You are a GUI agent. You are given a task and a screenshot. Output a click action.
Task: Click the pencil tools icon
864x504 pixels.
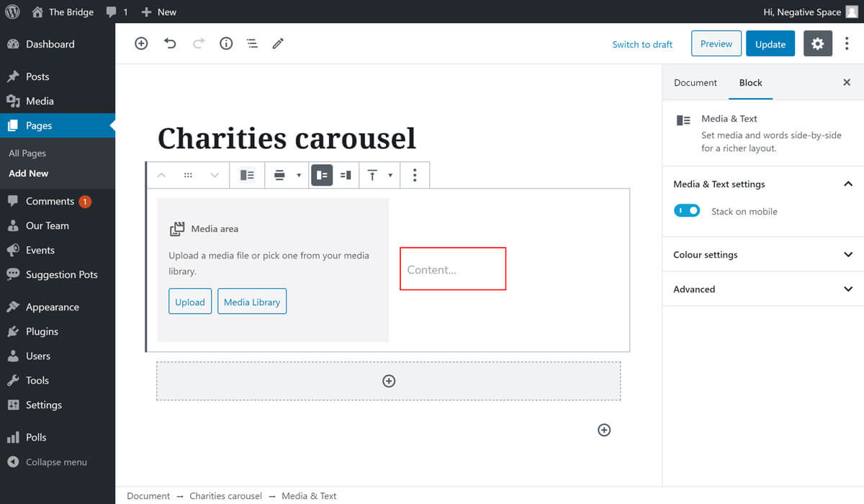[x=278, y=44]
